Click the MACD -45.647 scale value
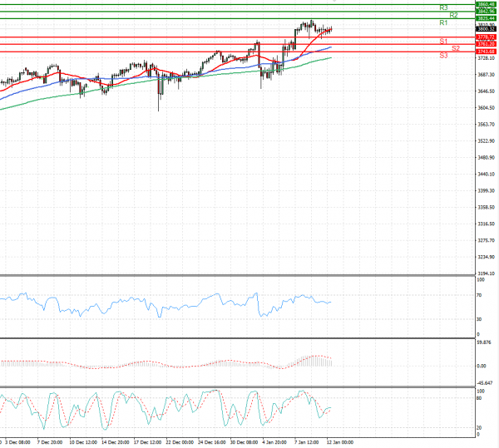 pos(485,383)
